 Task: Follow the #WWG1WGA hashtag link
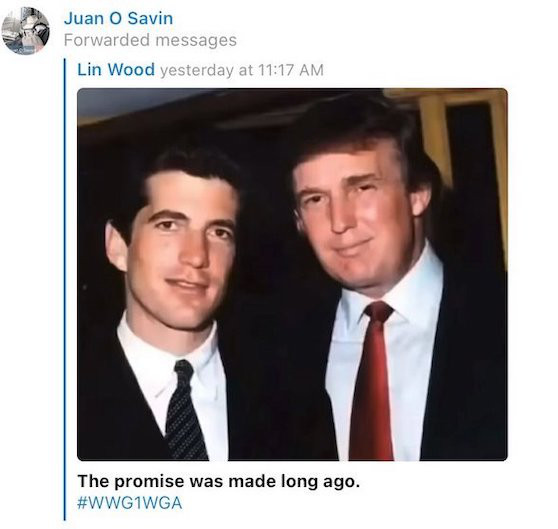click(x=130, y=503)
